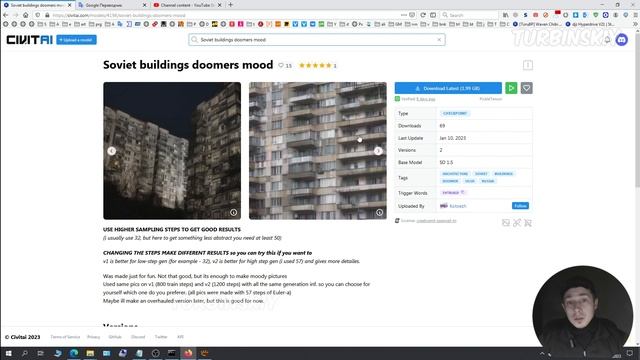Open the night buildings preview image
This screenshot has height=360, width=640.
(x=172, y=151)
